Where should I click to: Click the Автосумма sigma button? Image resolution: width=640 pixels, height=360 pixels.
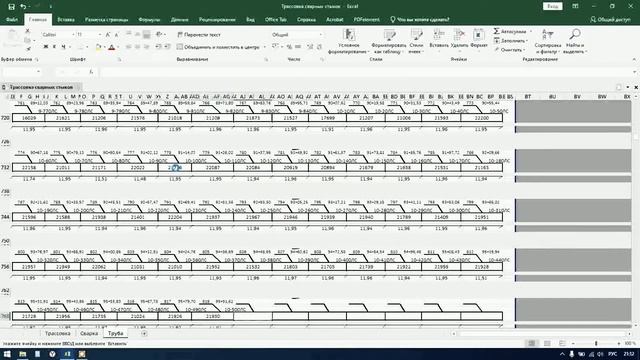tap(509, 31)
